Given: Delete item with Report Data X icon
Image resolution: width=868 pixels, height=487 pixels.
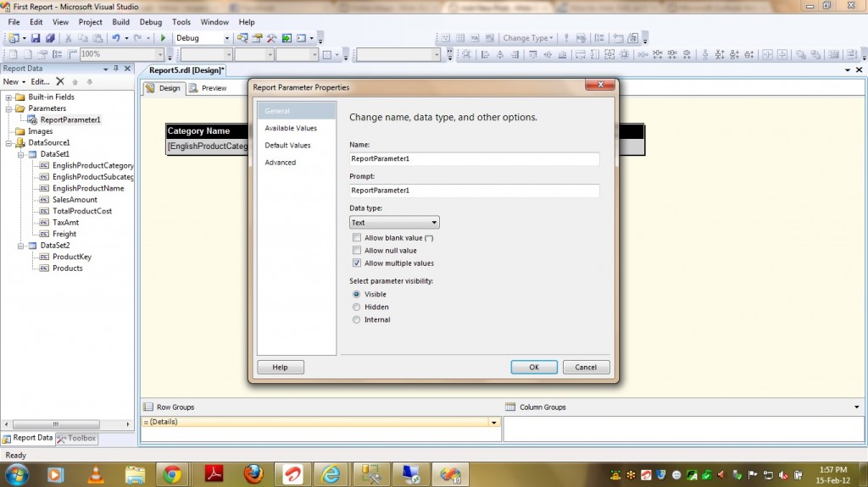Looking at the screenshot, I should (x=59, y=82).
